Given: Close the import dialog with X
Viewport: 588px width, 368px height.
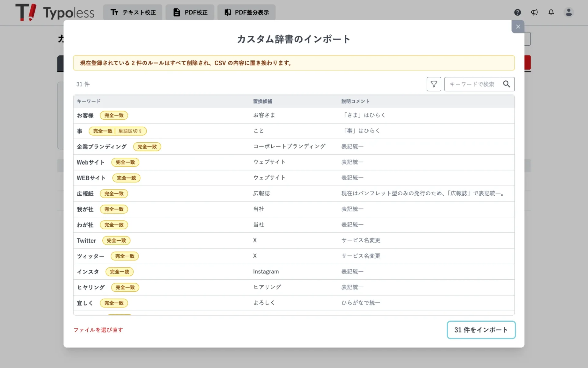Looking at the screenshot, I should [518, 27].
